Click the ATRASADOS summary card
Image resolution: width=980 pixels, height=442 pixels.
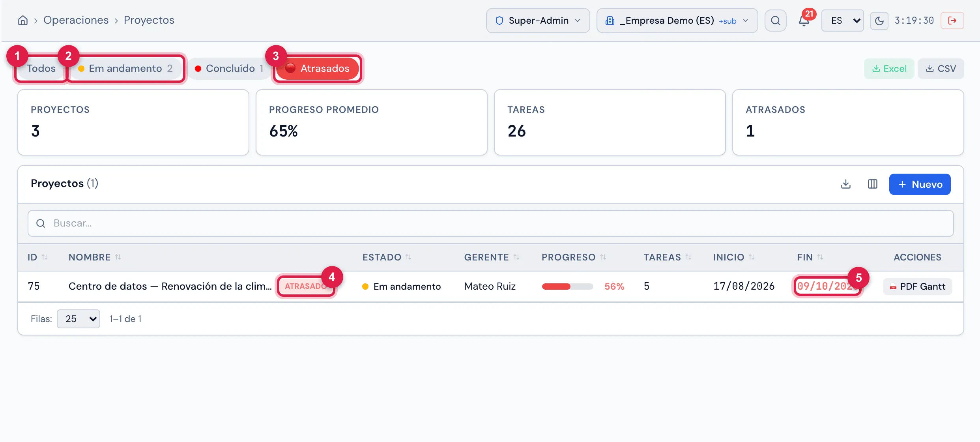(x=848, y=122)
